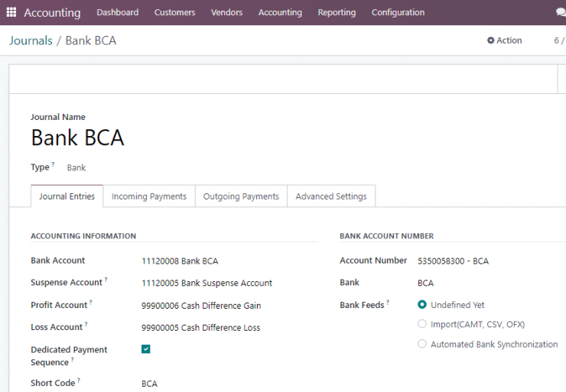Select the Undefined Yet bank feed option
The height and width of the screenshot is (392, 566).
click(422, 305)
